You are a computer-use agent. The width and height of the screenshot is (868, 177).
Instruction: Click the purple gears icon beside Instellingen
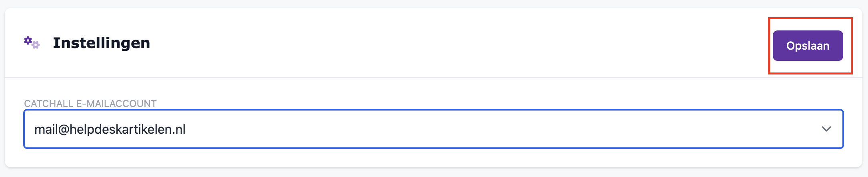pos(32,42)
